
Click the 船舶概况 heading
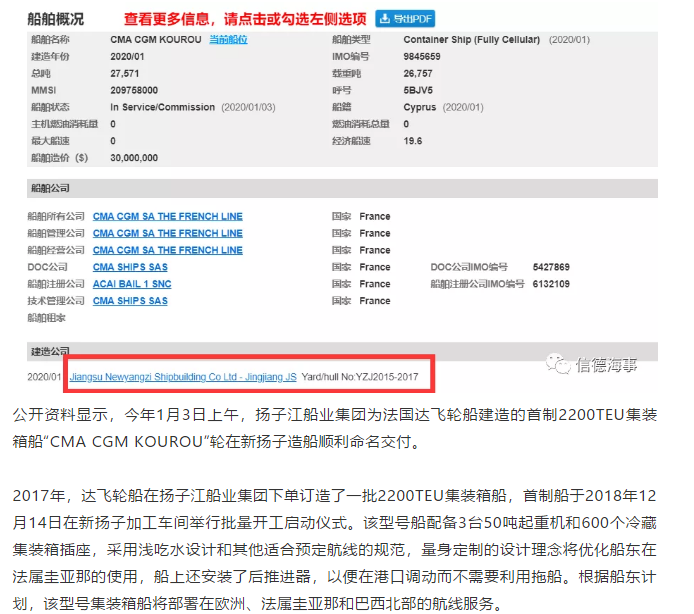57,19
